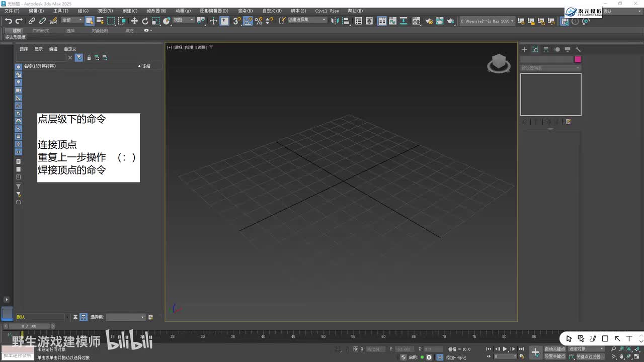The height and width of the screenshot is (362, 644).
Task: Open the reference coordinate system dropdown 视图
Action: click(184, 20)
